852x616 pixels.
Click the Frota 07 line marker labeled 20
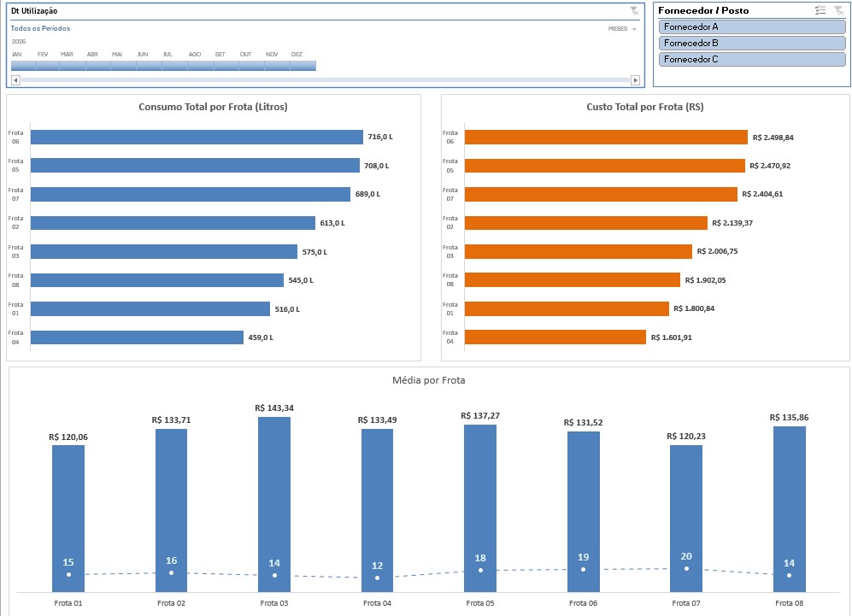coord(686,568)
